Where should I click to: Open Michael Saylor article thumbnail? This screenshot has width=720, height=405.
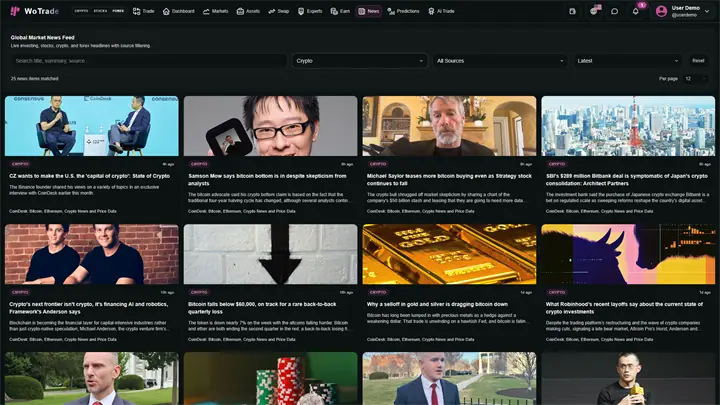tap(449, 126)
